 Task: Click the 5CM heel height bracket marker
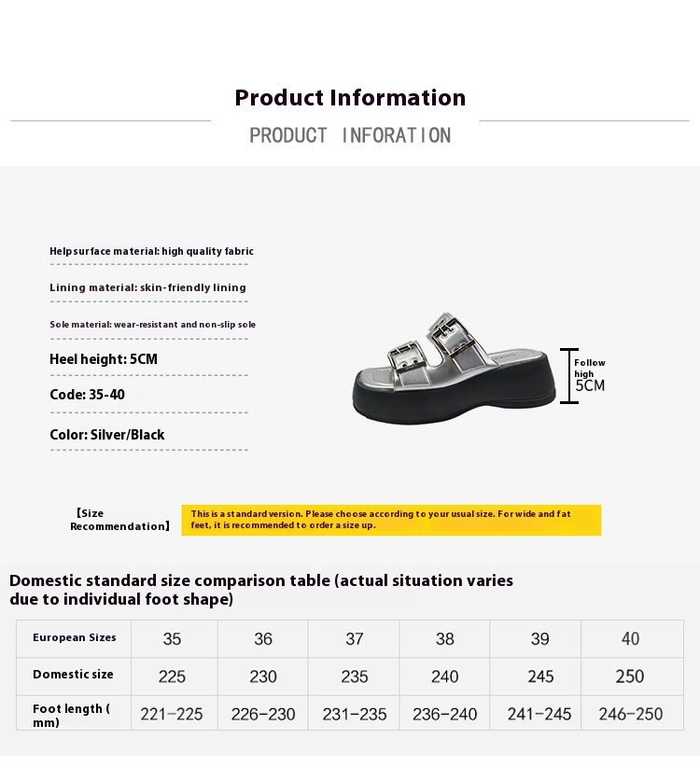tap(568, 376)
